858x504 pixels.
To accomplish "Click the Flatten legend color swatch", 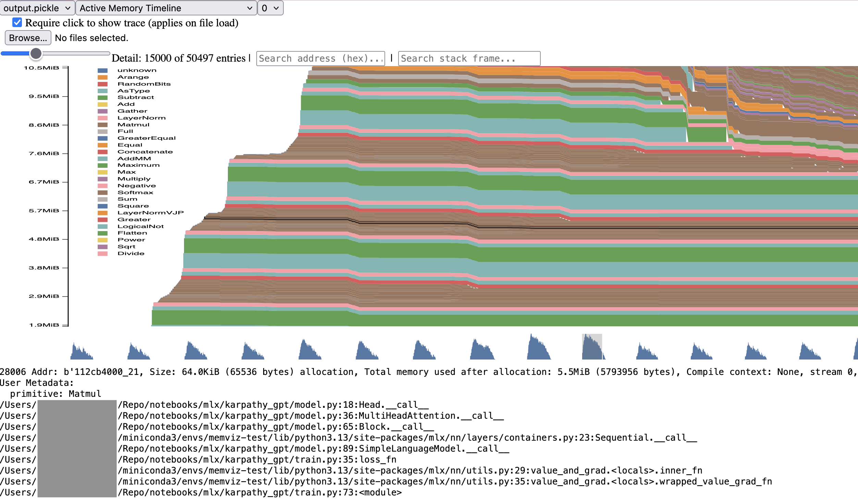I will point(103,233).
